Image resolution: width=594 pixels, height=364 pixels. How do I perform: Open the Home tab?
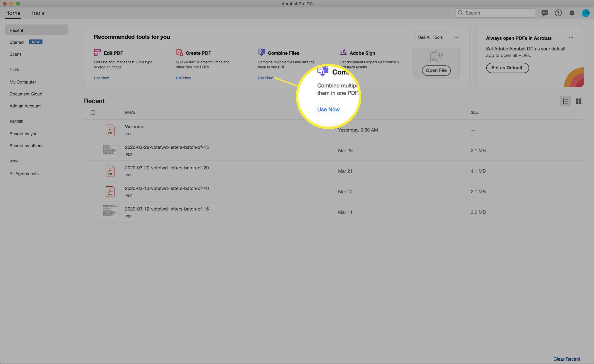coord(12,13)
